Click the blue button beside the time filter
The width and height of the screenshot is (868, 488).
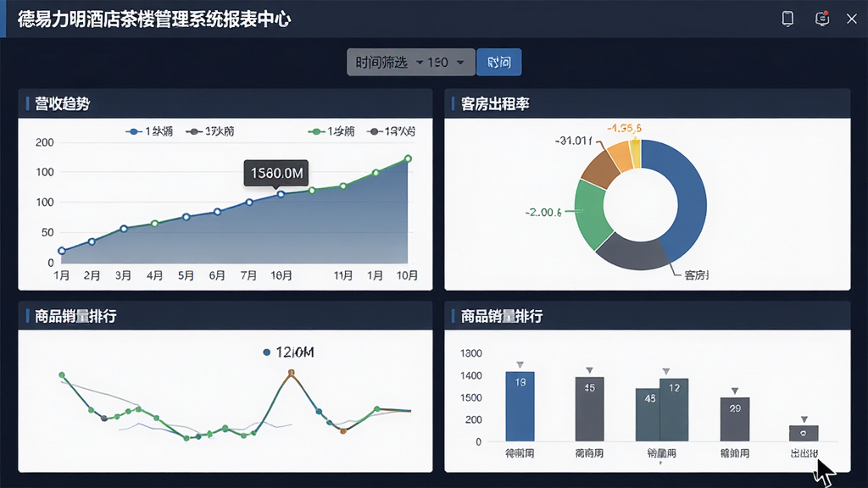pyautogui.click(x=498, y=62)
